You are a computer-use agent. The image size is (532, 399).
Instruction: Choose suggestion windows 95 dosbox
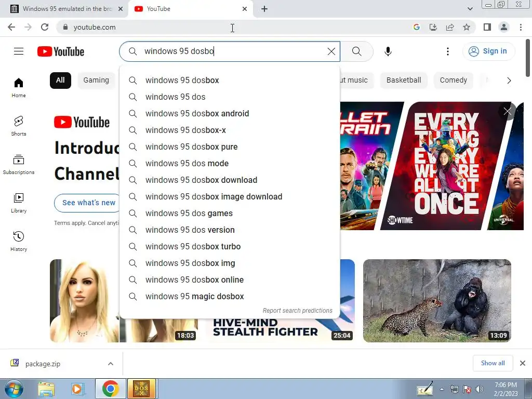point(230,81)
